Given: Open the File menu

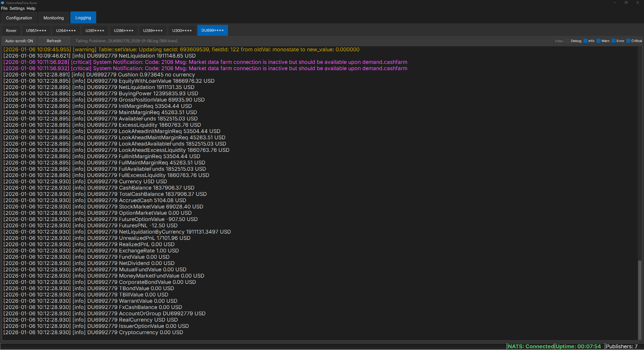Looking at the screenshot, I should pos(4,8).
